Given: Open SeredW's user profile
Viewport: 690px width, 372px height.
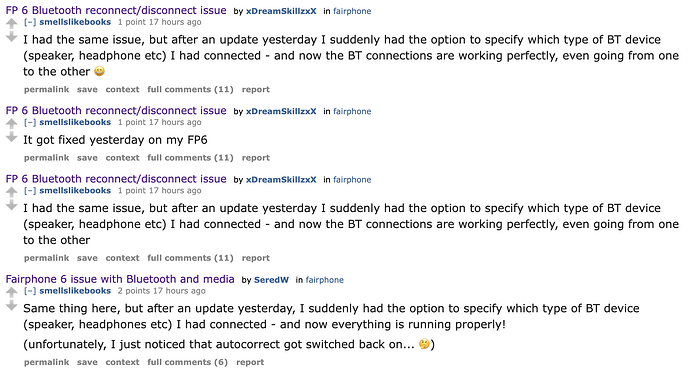Looking at the screenshot, I should pyautogui.click(x=272, y=280).
